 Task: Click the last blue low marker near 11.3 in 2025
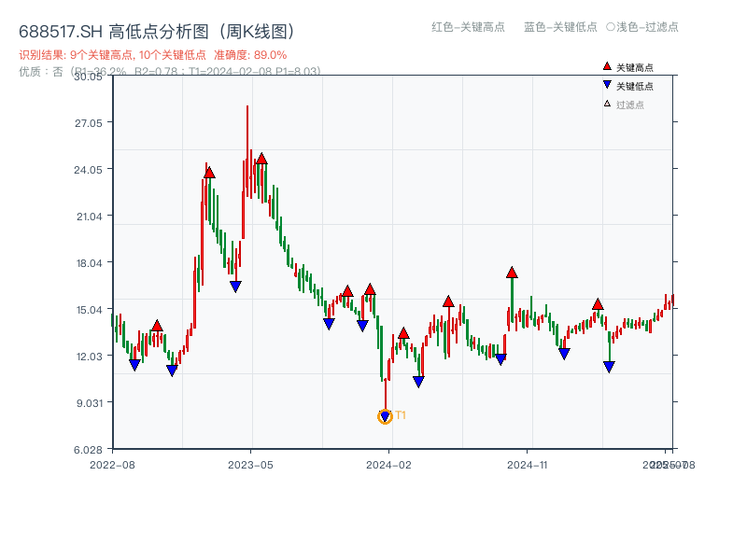609,367
